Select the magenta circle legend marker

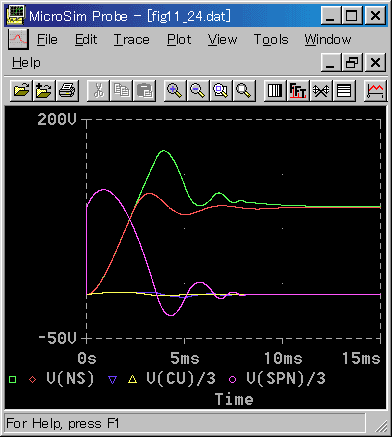(232, 379)
